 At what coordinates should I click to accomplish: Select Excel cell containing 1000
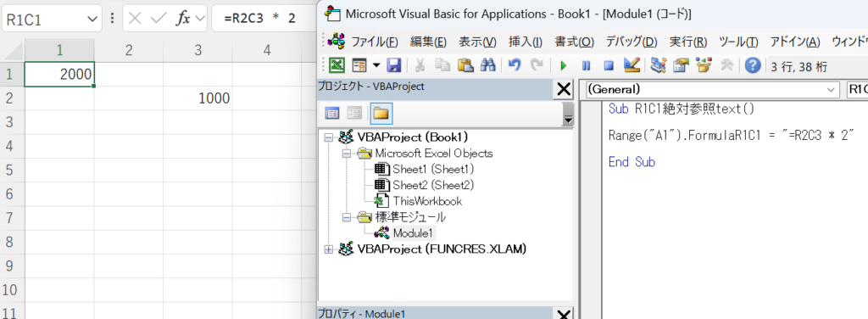click(x=198, y=98)
